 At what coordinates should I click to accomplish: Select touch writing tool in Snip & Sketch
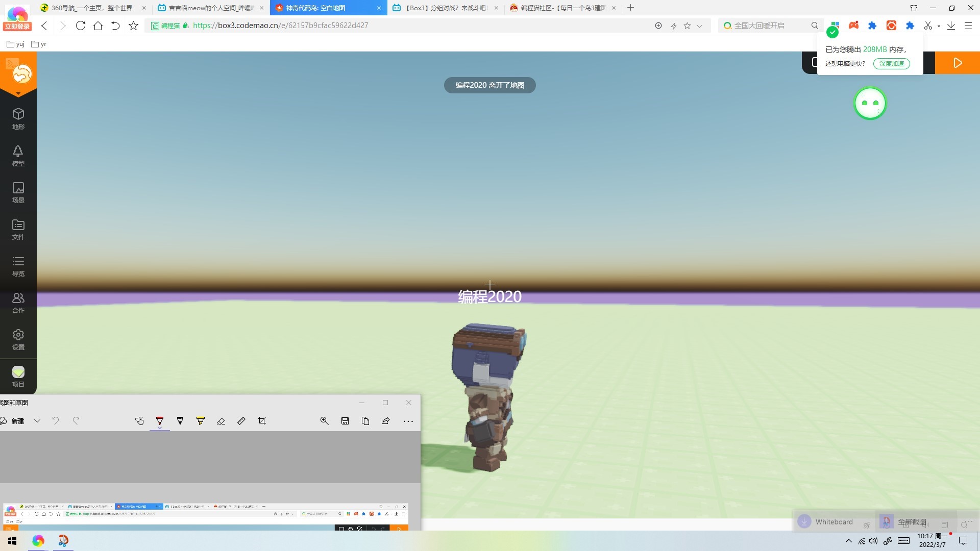point(139,421)
